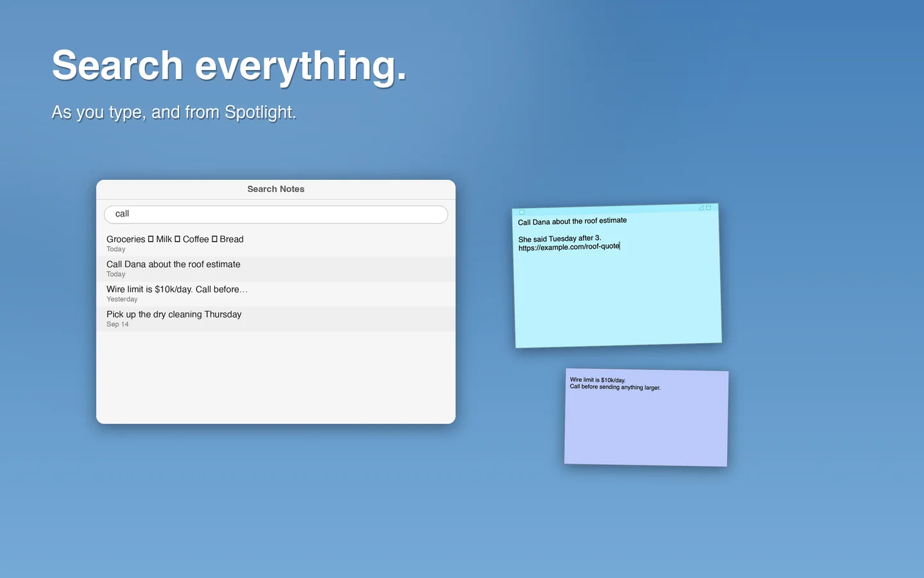Collapse the cyan sticky note with its windowshade icon
Screen dimensions: 924x578
click(x=708, y=207)
